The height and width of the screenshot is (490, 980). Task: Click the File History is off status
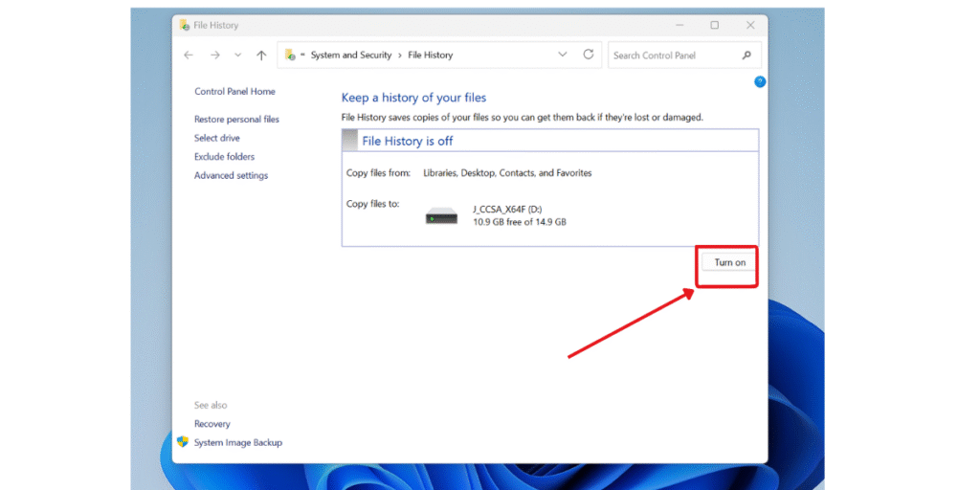408,142
